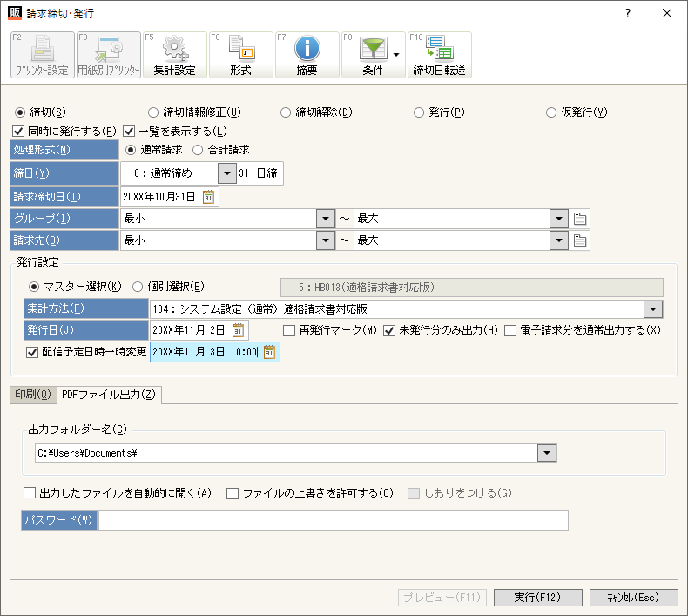Close the 請求締切・発行 dialog
This screenshot has width=688, height=616.
pos(667,13)
